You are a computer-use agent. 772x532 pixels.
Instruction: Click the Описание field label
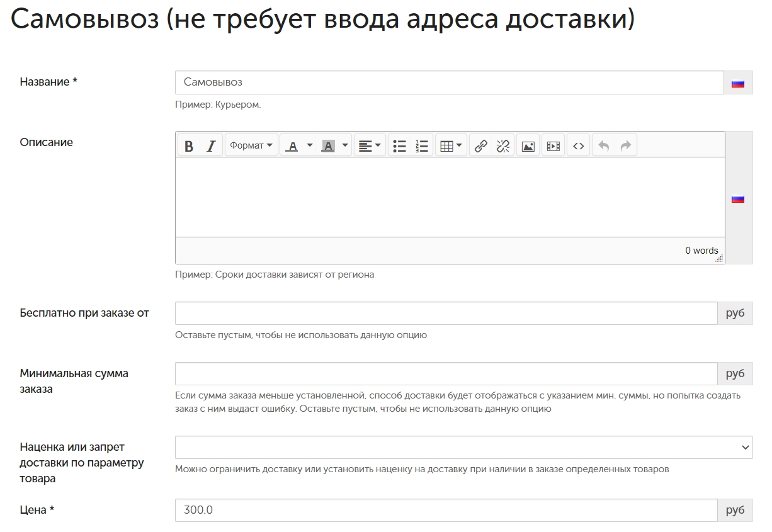pos(47,142)
